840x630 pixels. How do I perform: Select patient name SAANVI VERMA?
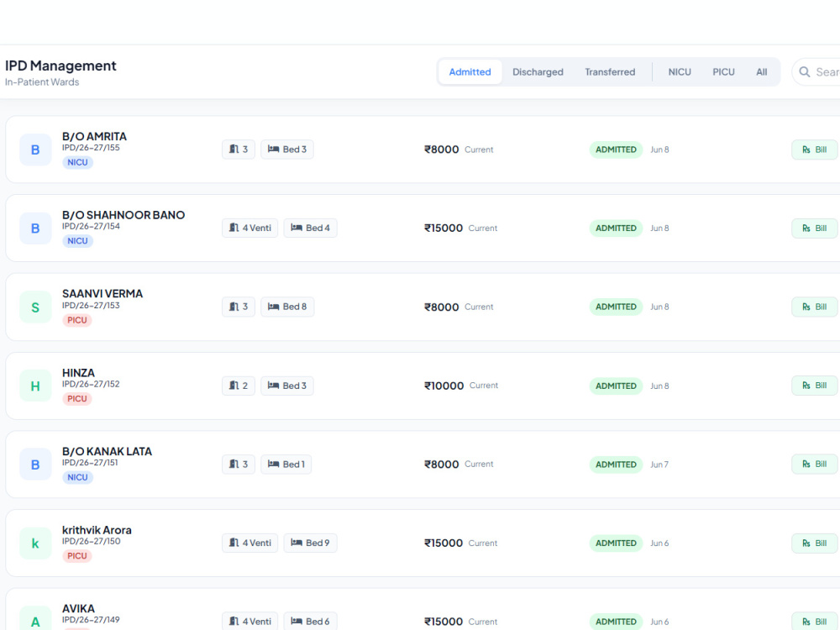pos(102,293)
